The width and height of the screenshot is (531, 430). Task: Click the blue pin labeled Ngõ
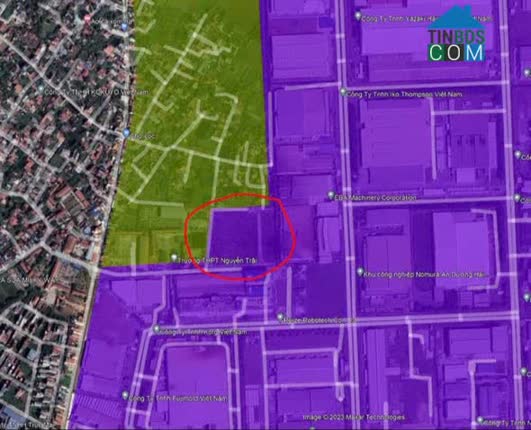click(x=126, y=133)
